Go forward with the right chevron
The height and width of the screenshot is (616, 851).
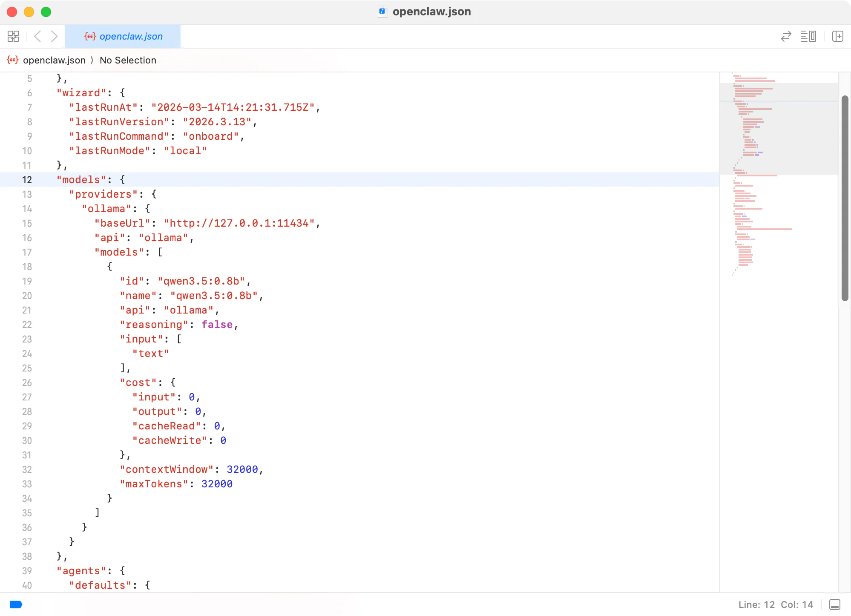(54, 36)
